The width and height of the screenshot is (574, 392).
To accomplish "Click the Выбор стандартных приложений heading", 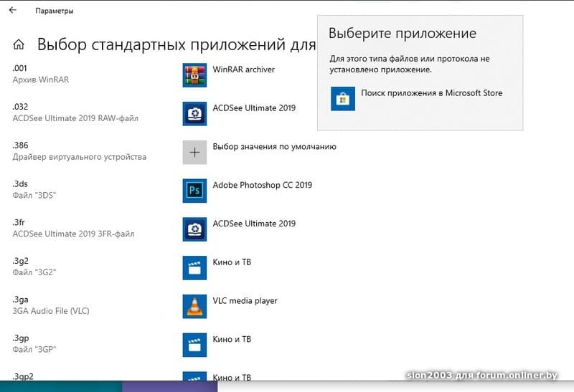I will (x=177, y=44).
